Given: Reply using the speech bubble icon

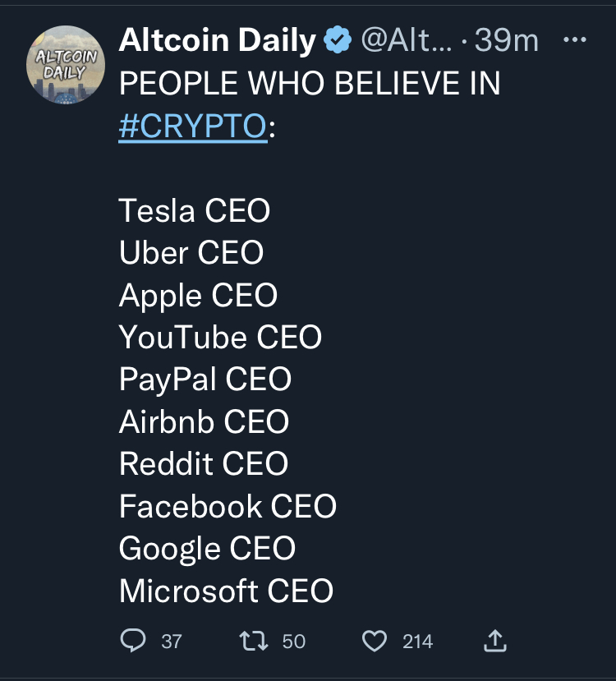Looking at the screenshot, I should (x=132, y=640).
